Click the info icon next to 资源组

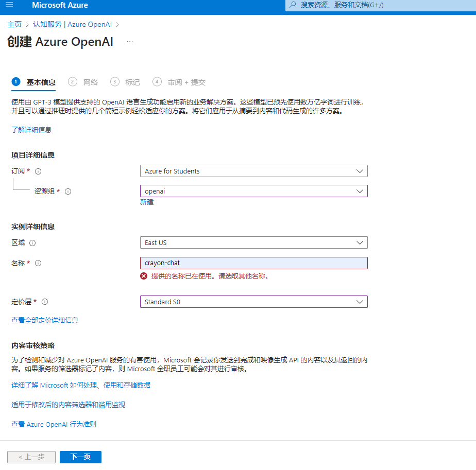pos(68,192)
